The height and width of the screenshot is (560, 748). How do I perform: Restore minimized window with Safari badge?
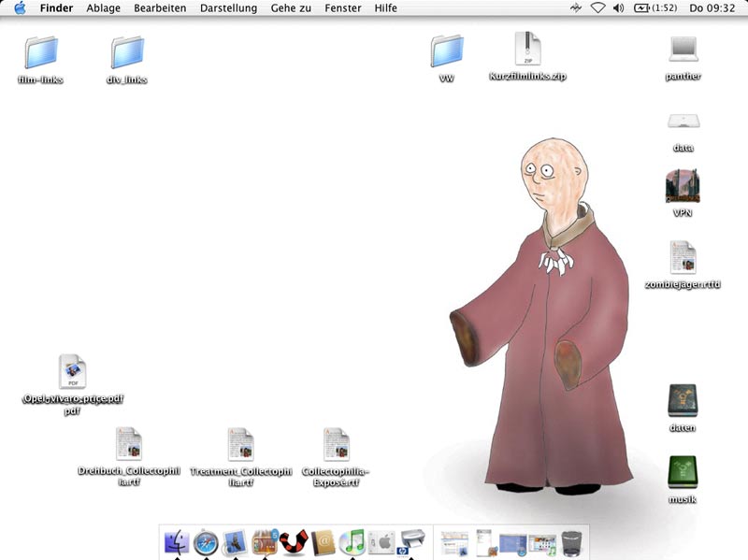(x=513, y=545)
